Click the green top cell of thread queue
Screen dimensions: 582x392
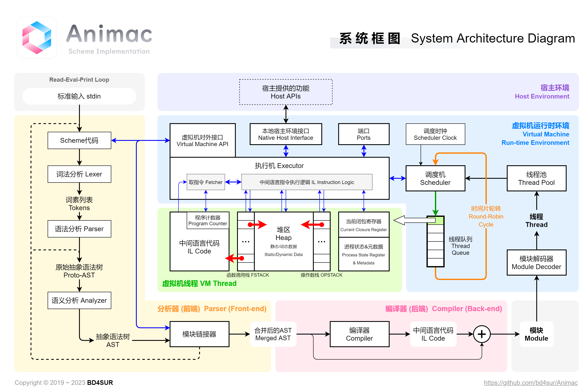point(436,220)
